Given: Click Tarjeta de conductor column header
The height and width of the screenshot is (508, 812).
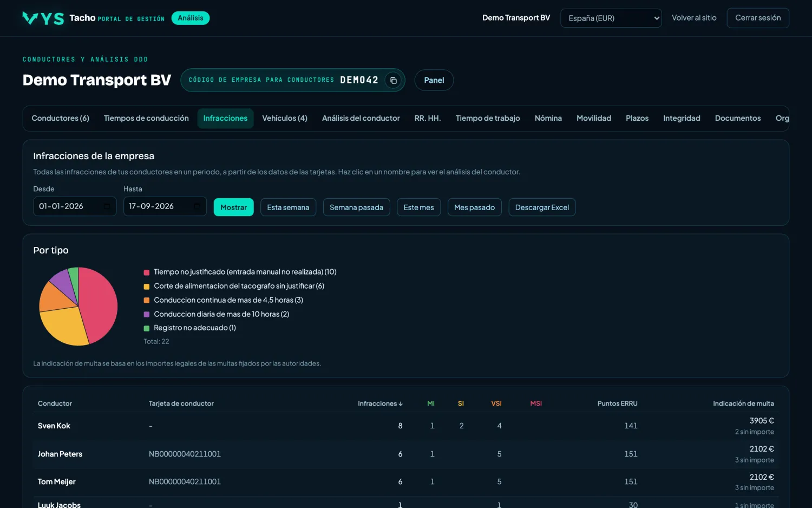Looking at the screenshot, I should tap(181, 403).
